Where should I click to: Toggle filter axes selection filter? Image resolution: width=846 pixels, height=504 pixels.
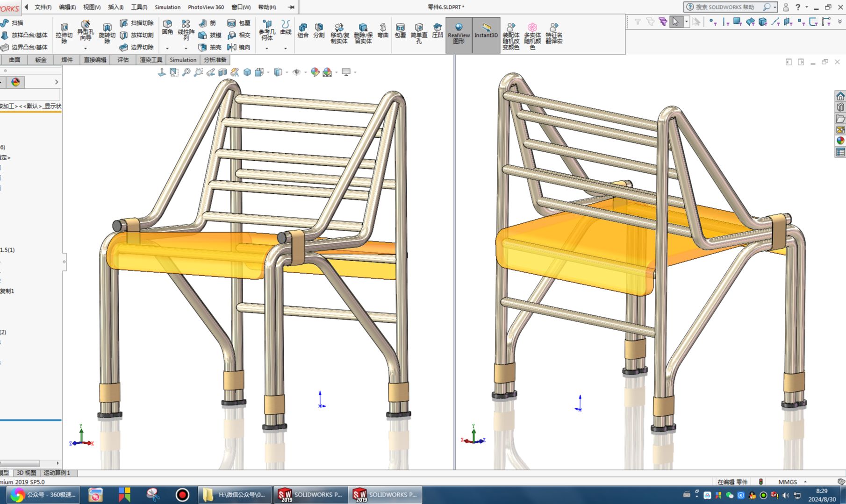775,21
